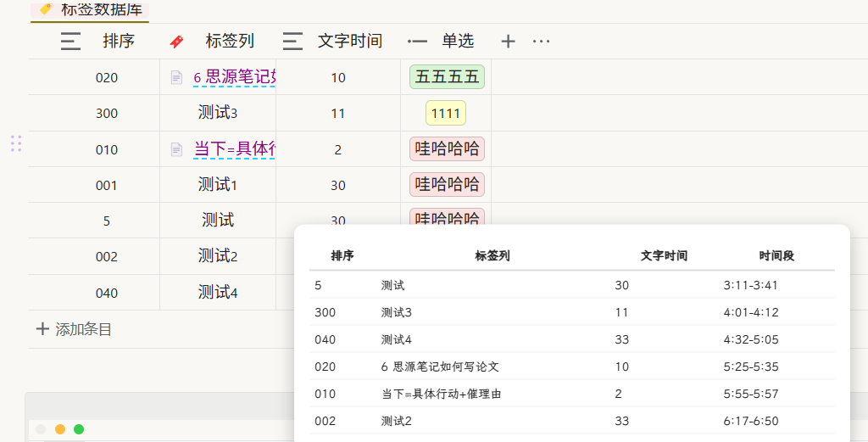Click the document icon in row 010
The image size is (868, 442).
(176, 149)
